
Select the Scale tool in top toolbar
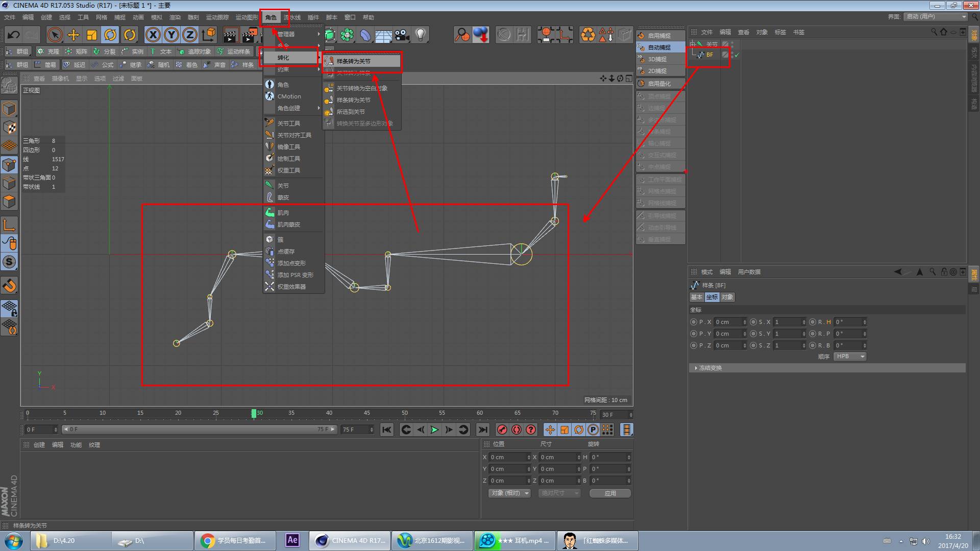click(92, 35)
